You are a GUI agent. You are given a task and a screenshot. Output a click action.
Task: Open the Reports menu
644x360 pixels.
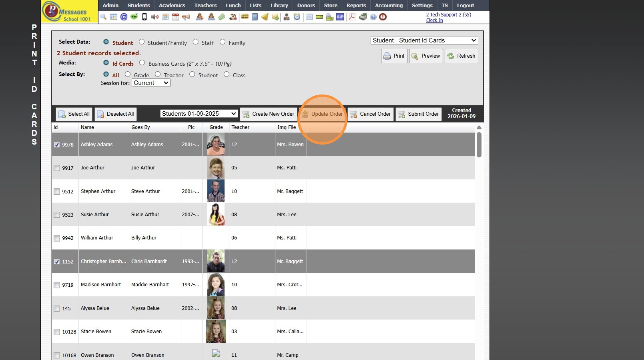coord(356,5)
